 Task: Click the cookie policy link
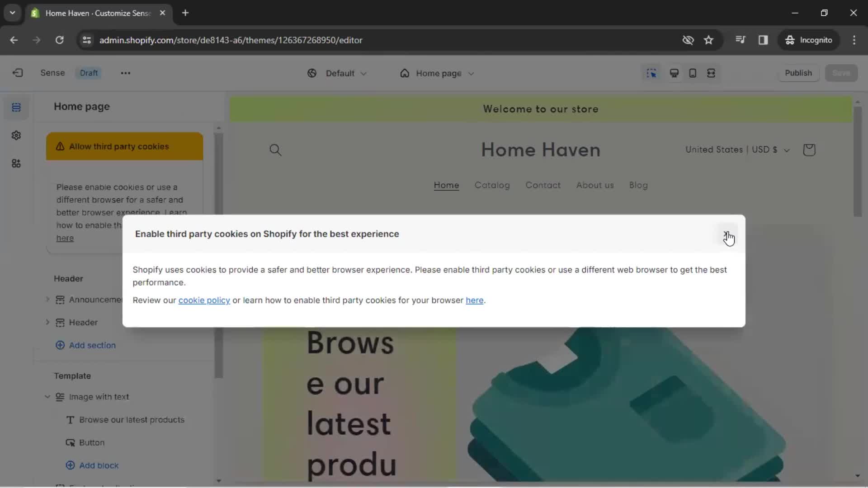point(204,300)
